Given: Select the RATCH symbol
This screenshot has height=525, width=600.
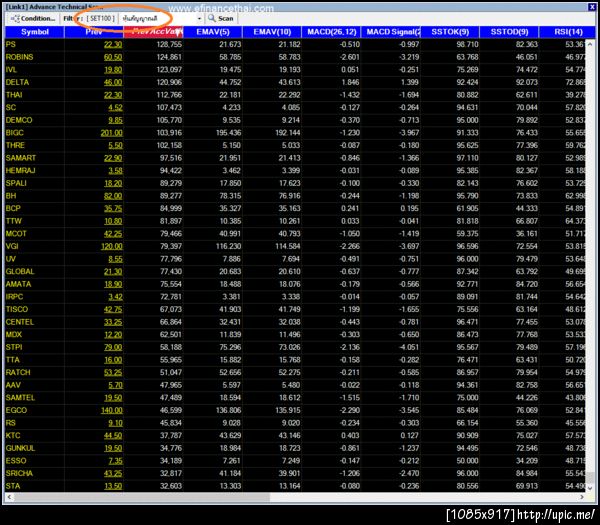Looking at the screenshot, I should point(18,373).
